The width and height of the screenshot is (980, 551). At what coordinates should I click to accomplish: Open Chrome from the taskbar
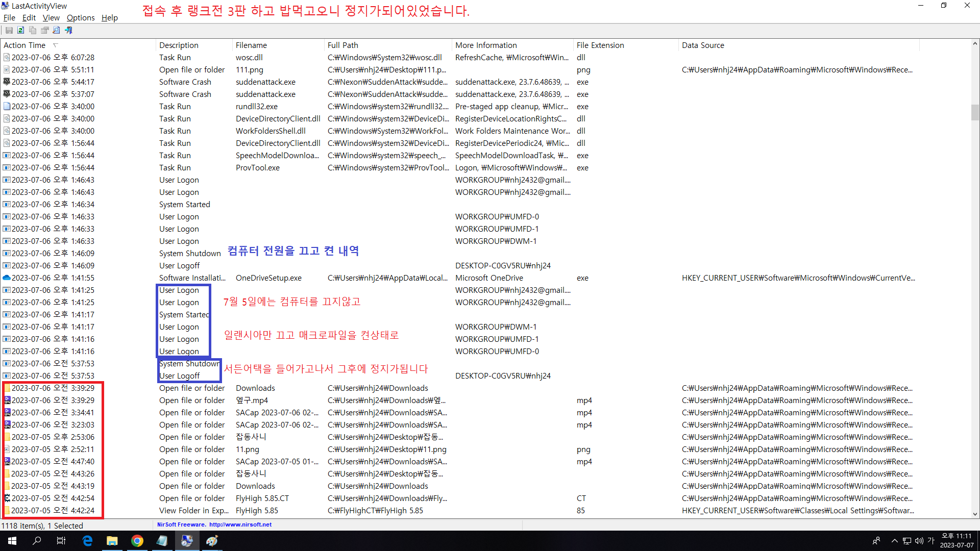pos(137,541)
